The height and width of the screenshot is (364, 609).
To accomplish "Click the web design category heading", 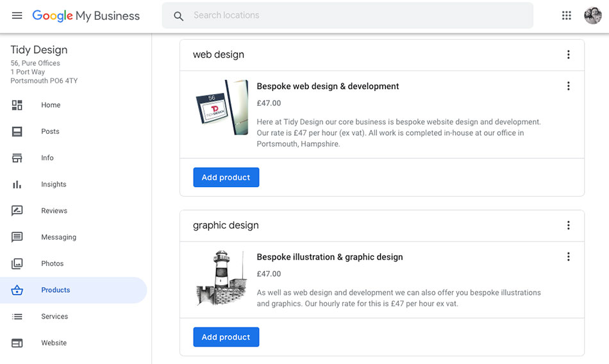I will (x=219, y=54).
